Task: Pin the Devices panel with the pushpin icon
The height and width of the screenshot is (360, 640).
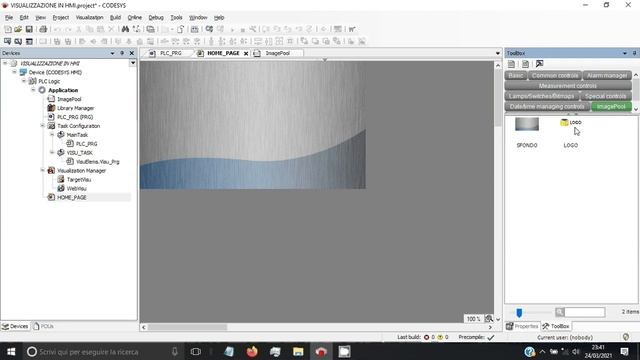Action: click(x=122, y=53)
